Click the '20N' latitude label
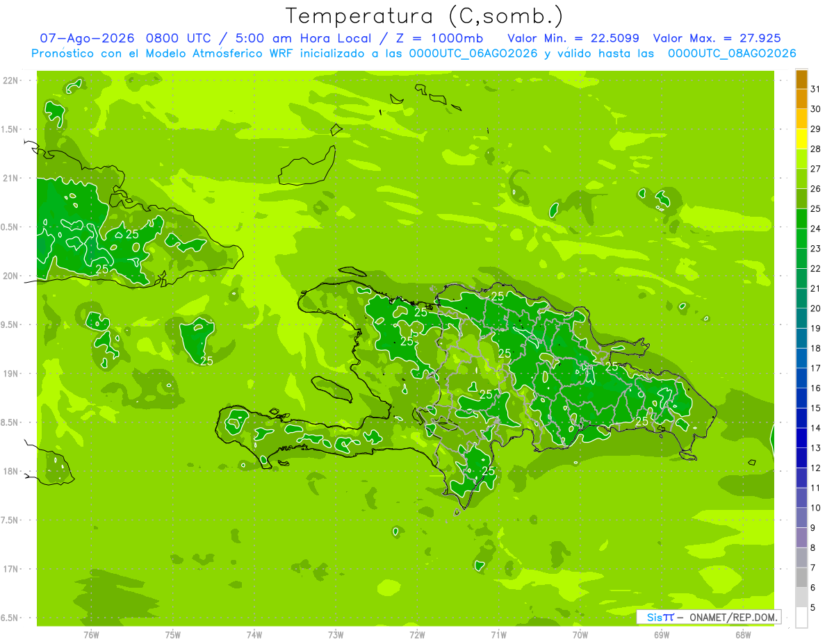834x644 pixels. (x=10, y=276)
